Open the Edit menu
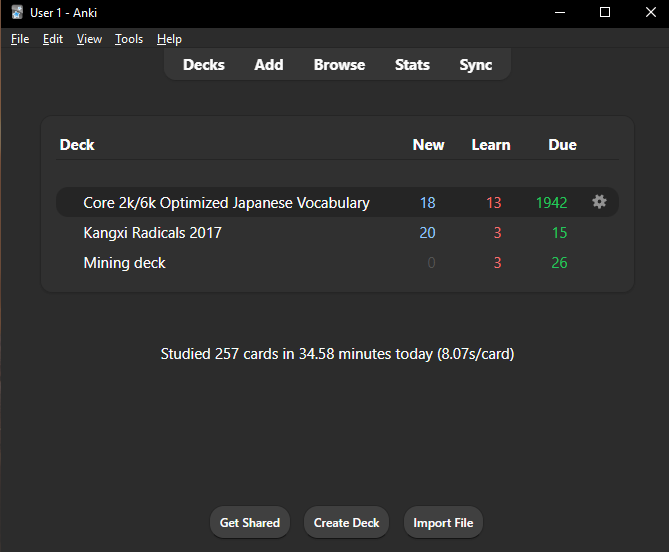Screen dimensions: 669x552 coord(53,39)
